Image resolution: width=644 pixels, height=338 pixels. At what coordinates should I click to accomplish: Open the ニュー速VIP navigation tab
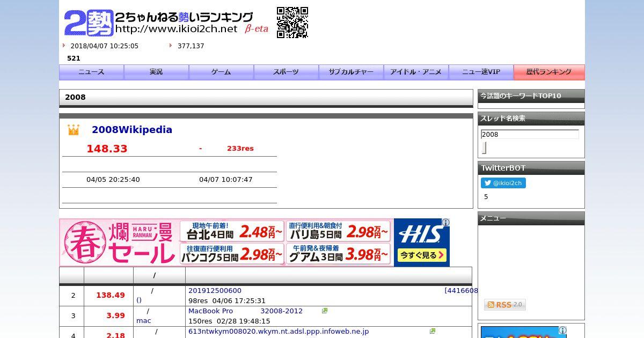(481, 72)
